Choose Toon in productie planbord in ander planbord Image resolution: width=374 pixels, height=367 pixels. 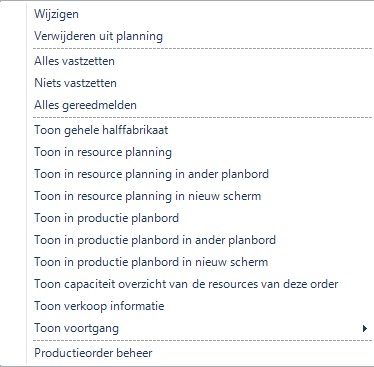pos(200,240)
